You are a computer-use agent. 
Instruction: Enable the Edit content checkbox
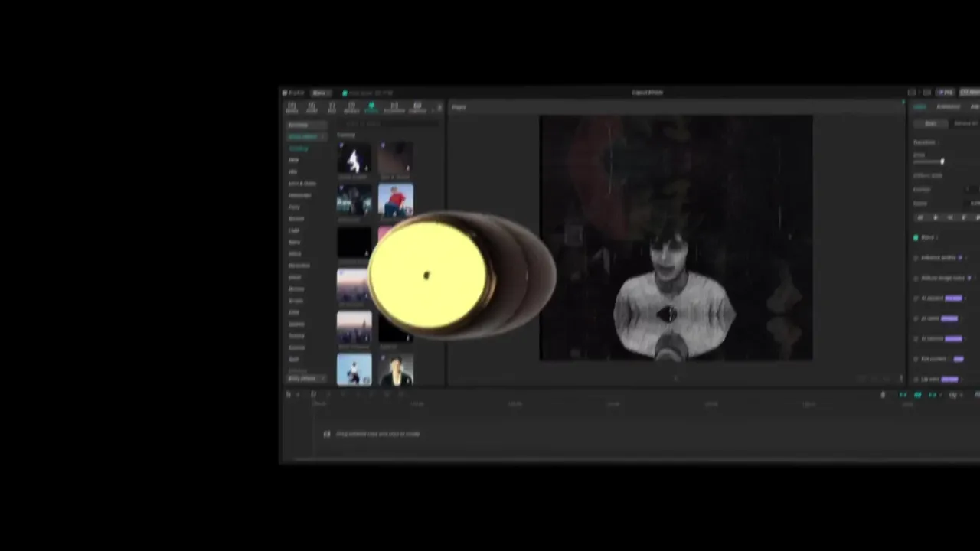click(916, 359)
